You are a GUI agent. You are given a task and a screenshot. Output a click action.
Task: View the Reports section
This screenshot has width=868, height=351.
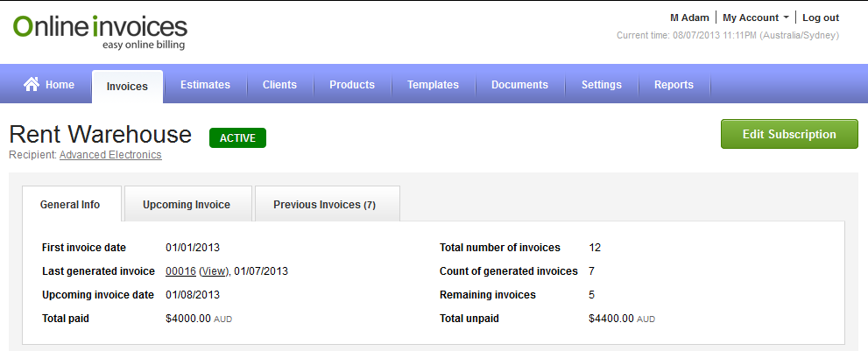coord(674,85)
